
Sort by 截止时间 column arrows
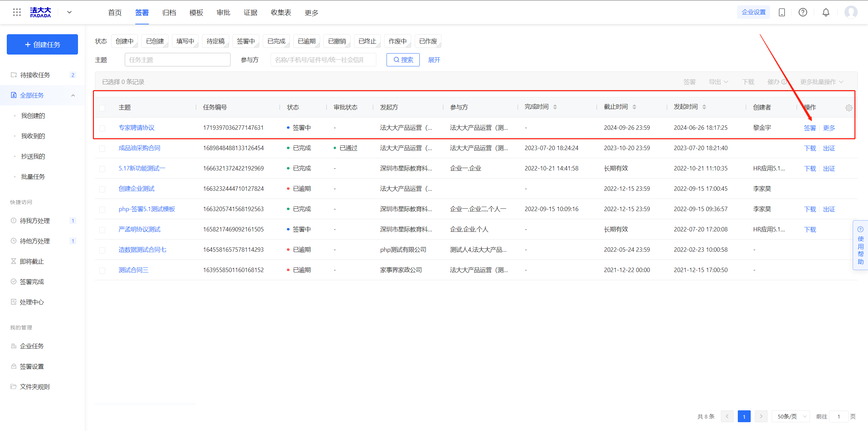pyautogui.click(x=634, y=107)
